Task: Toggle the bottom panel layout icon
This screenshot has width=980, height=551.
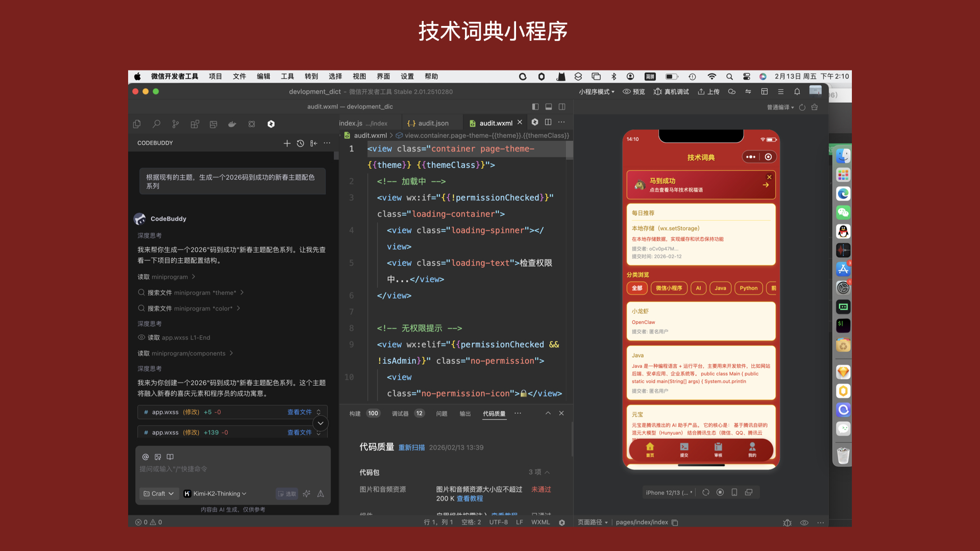Action: [x=549, y=107]
